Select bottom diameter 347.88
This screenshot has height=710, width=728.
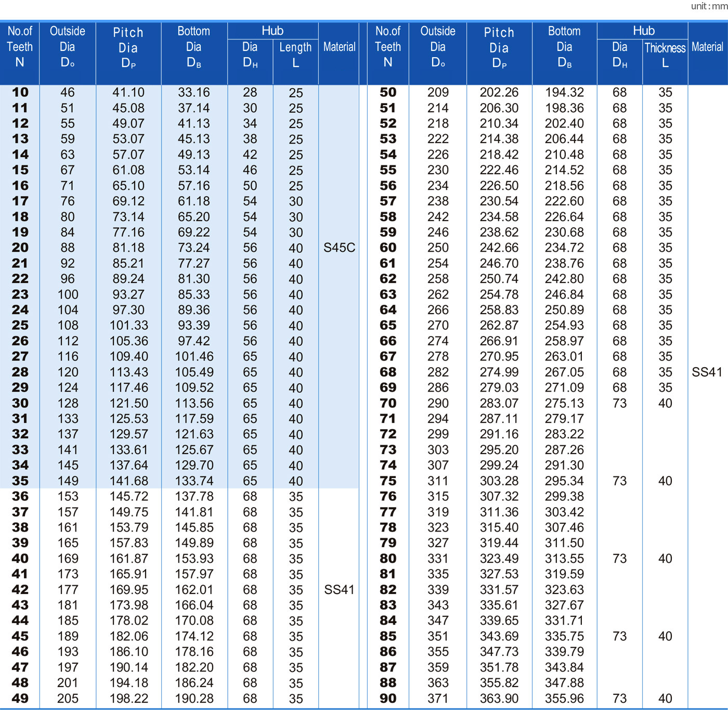pyautogui.click(x=564, y=682)
